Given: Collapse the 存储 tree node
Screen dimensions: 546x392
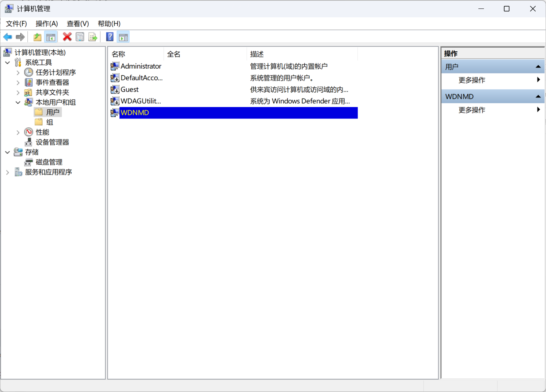Looking at the screenshot, I should [x=7, y=152].
